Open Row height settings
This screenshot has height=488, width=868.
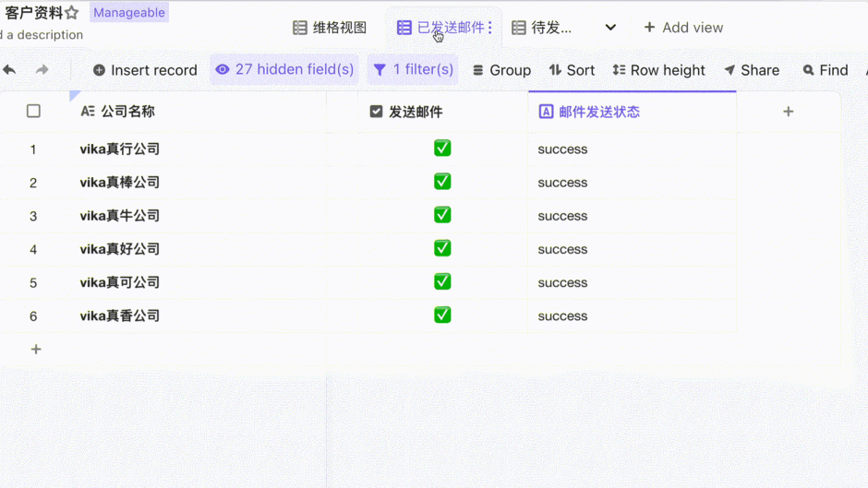click(658, 70)
